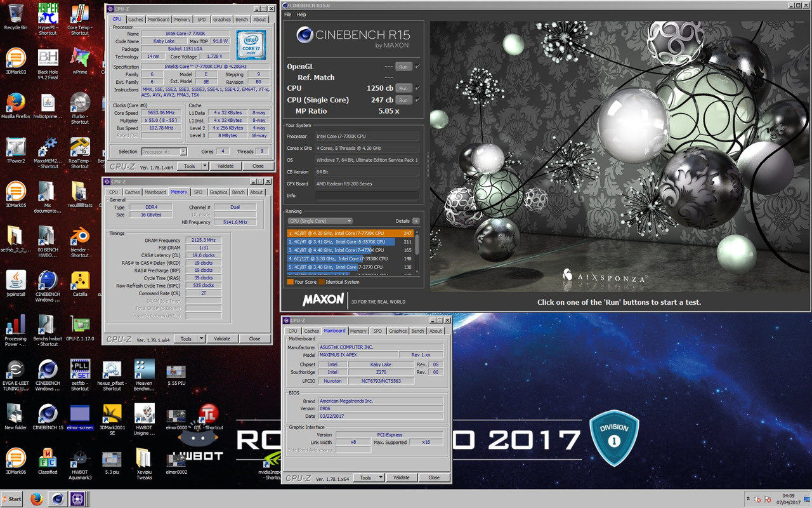Launch 3DMark2001 SE desktop icon
Image resolution: width=812 pixels, height=508 pixels.
112,419
